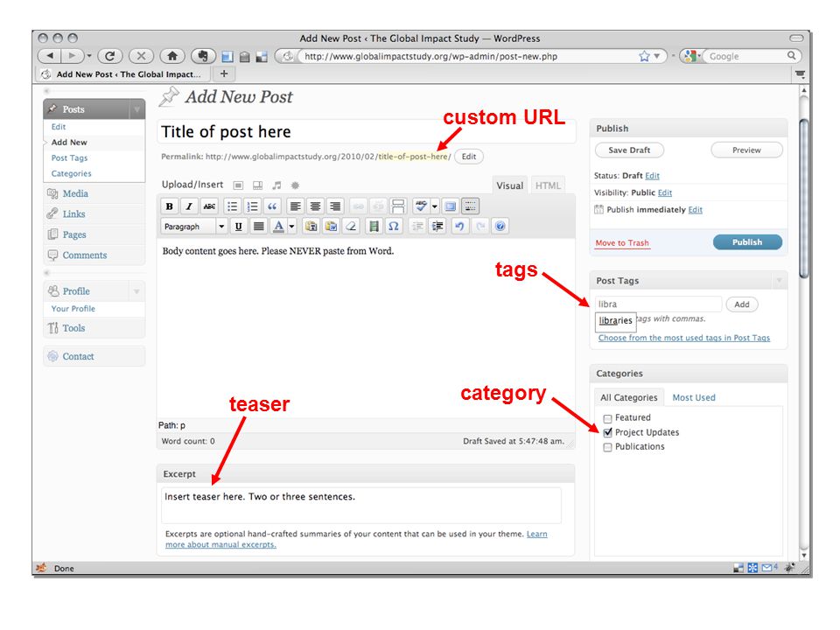
Task: Open the text color dropdown arrow
Action: 292,226
